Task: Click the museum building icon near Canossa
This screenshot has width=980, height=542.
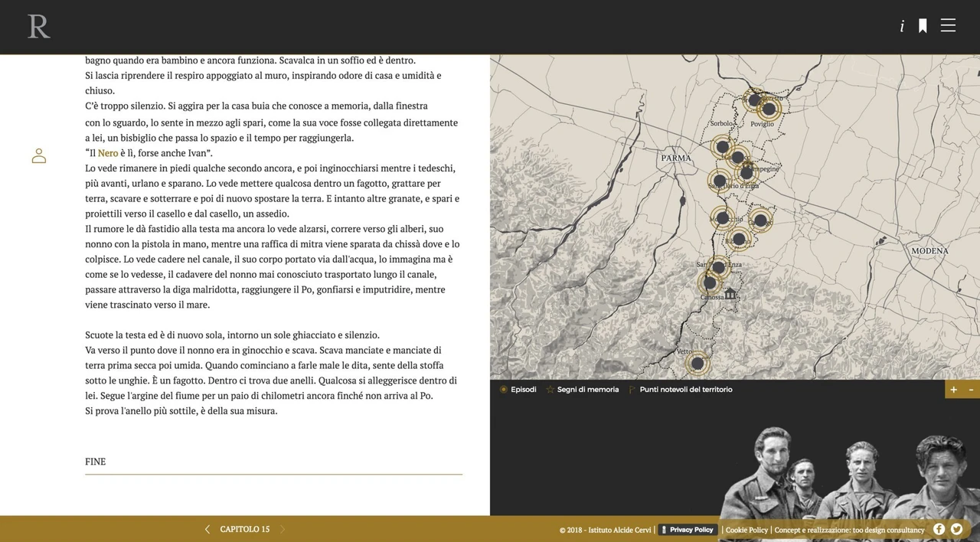Action: [x=730, y=293]
